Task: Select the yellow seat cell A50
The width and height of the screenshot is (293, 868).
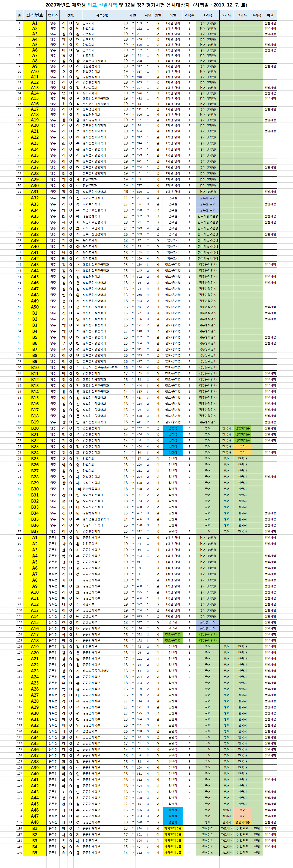Action: pyautogui.click(x=35, y=307)
